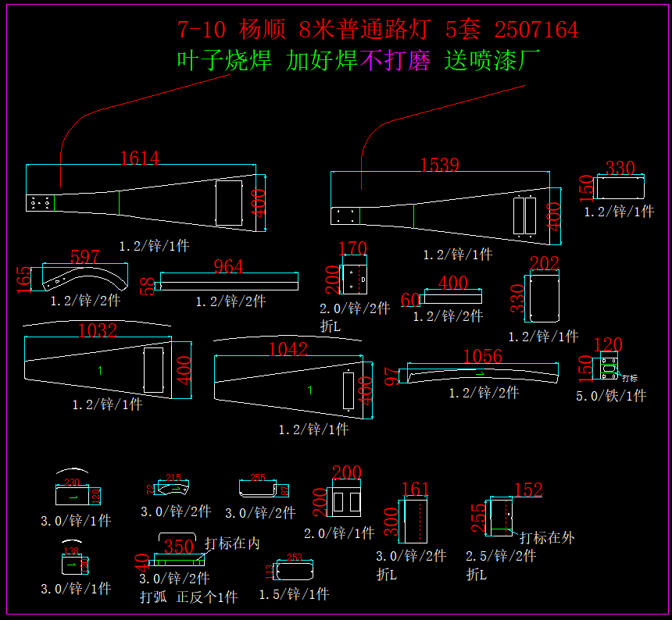Click the 202 dimension above rounded panel
The height and width of the screenshot is (620, 672).
[545, 263]
